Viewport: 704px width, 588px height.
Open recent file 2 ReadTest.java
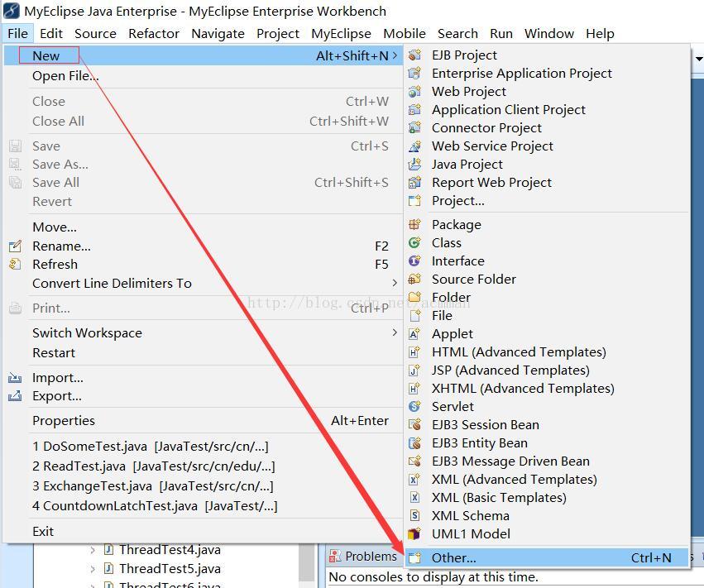(204, 466)
